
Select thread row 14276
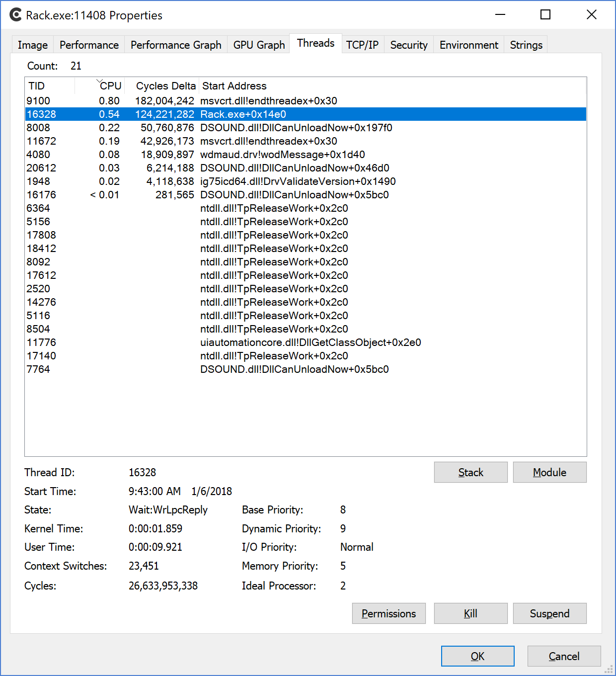306,302
